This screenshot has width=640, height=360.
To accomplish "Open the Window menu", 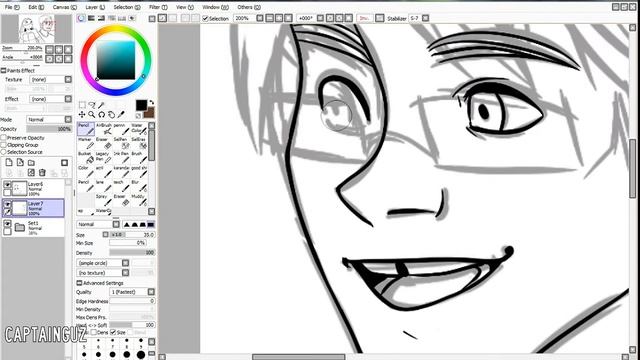I will click(x=216, y=7).
